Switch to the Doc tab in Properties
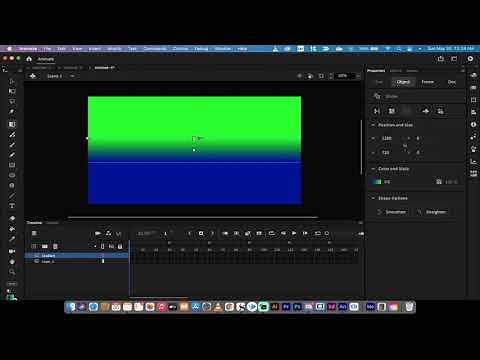480x360 pixels. [452, 82]
